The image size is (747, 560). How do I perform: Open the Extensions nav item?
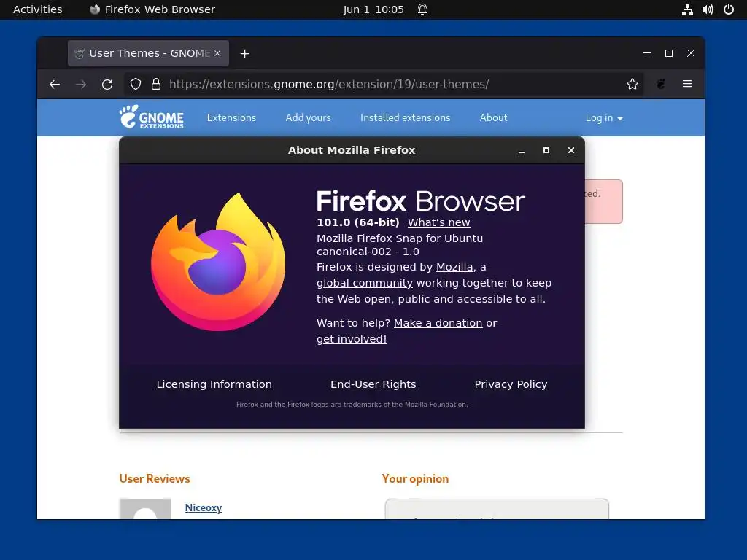pyautogui.click(x=231, y=117)
